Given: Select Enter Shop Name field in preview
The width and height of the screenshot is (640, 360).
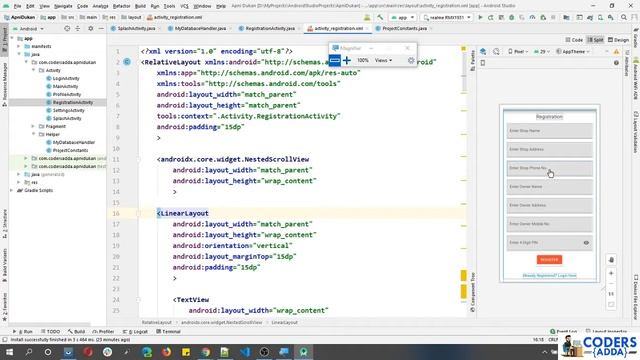Looking at the screenshot, I should 549,131.
